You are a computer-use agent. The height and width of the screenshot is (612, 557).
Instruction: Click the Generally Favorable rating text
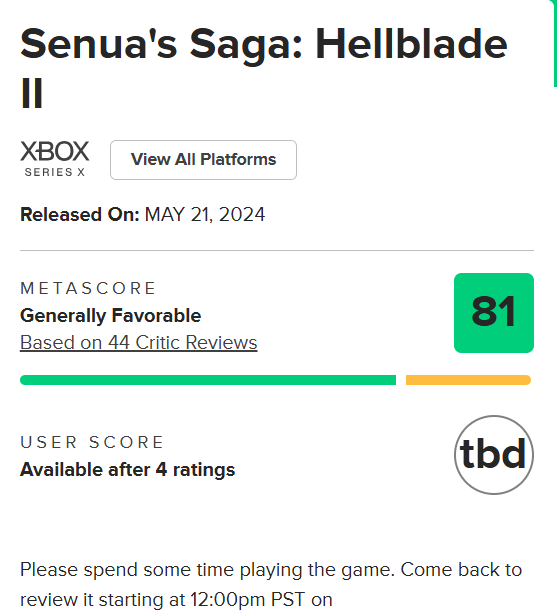point(110,315)
